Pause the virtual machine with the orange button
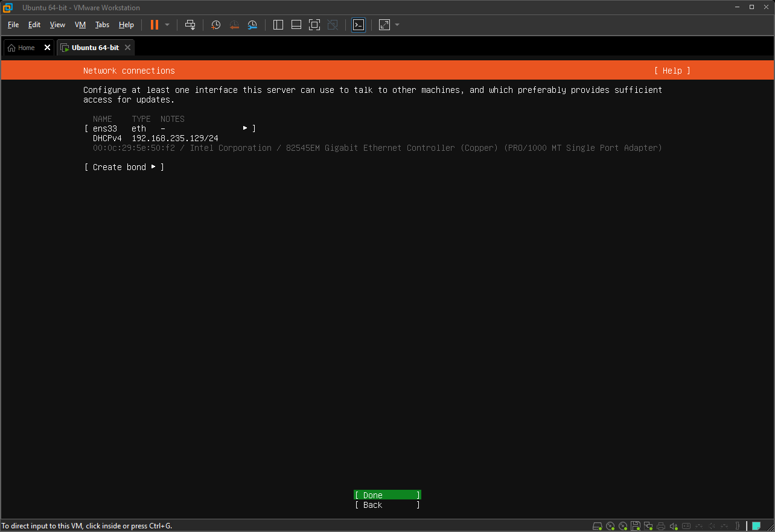This screenshot has width=775, height=532. coord(155,25)
